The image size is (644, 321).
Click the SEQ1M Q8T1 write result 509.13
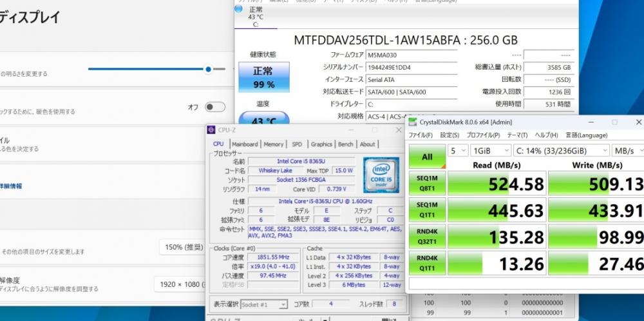[x=596, y=183]
